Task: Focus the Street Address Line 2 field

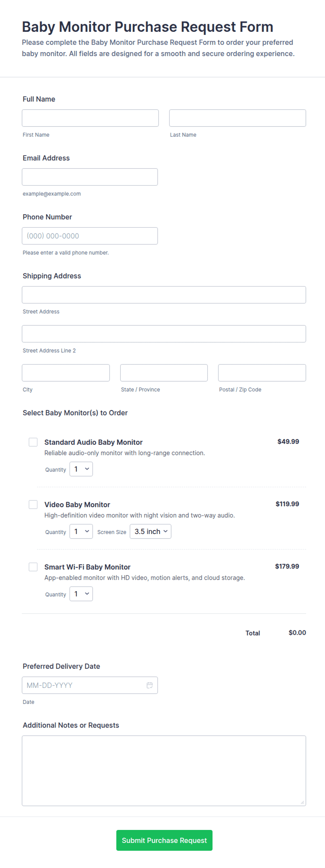Action: [164, 334]
